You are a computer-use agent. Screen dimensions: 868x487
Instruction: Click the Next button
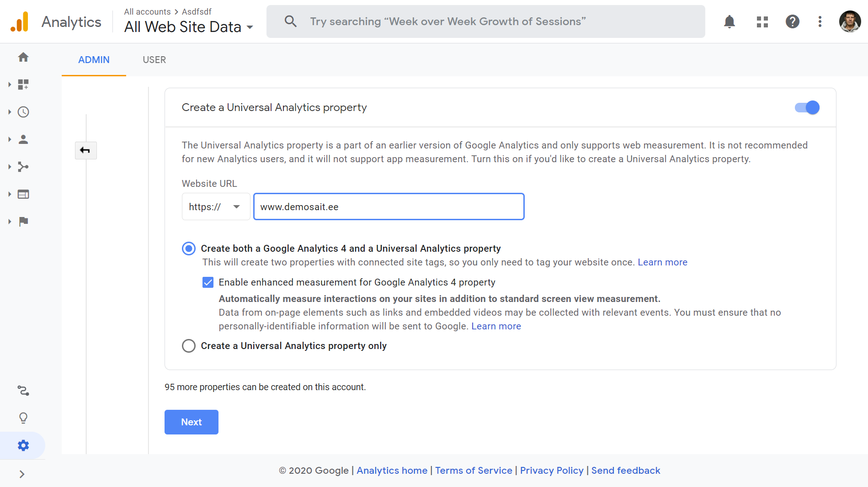(x=191, y=422)
